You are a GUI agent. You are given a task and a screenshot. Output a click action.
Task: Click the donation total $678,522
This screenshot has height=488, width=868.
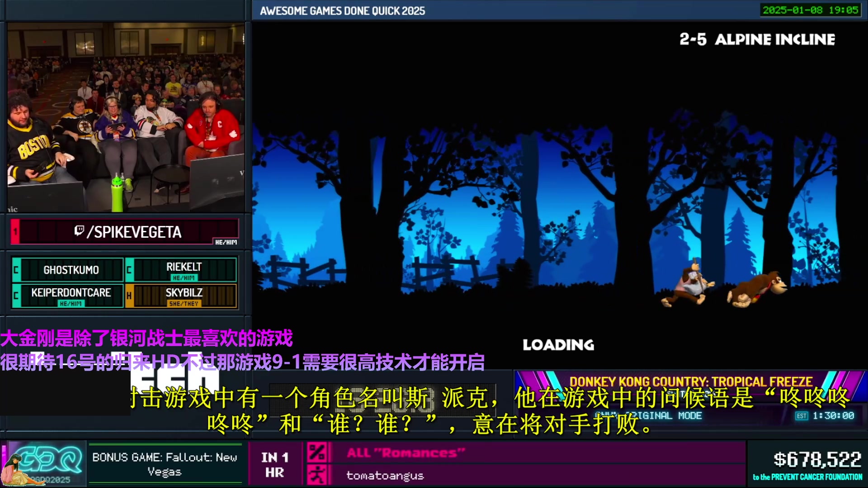817,460
